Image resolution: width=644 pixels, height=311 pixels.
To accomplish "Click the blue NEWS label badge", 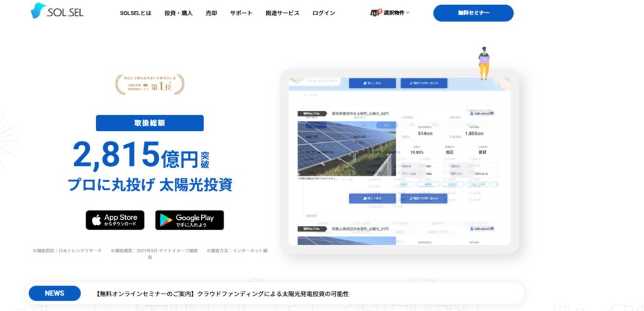I will [55, 293].
